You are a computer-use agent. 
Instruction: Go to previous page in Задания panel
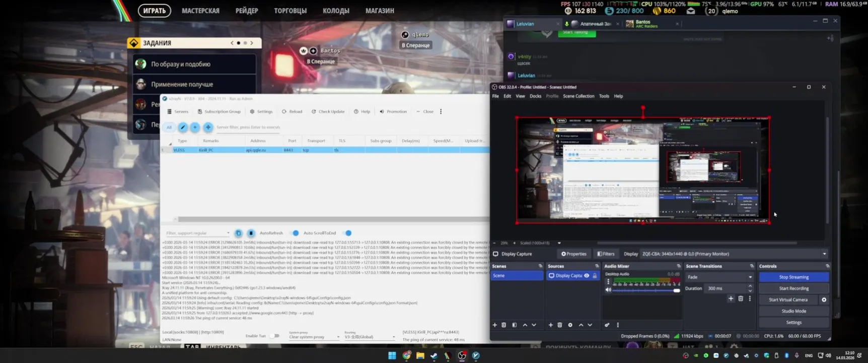click(x=232, y=43)
